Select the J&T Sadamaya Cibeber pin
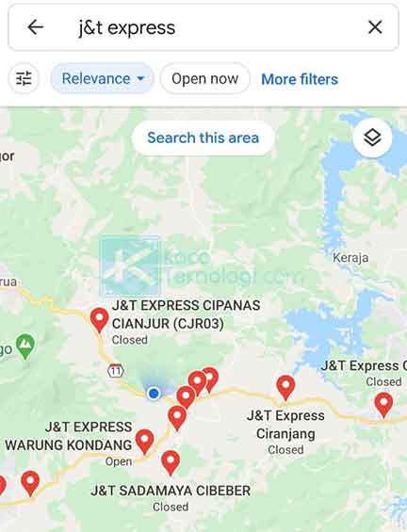This screenshot has height=532, width=407. [x=171, y=462]
